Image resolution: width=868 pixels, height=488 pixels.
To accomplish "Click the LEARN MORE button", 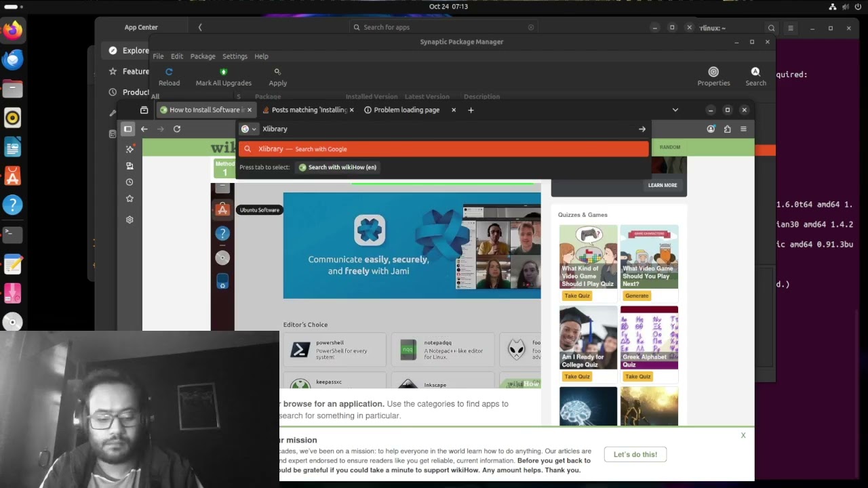I will 663,185.
